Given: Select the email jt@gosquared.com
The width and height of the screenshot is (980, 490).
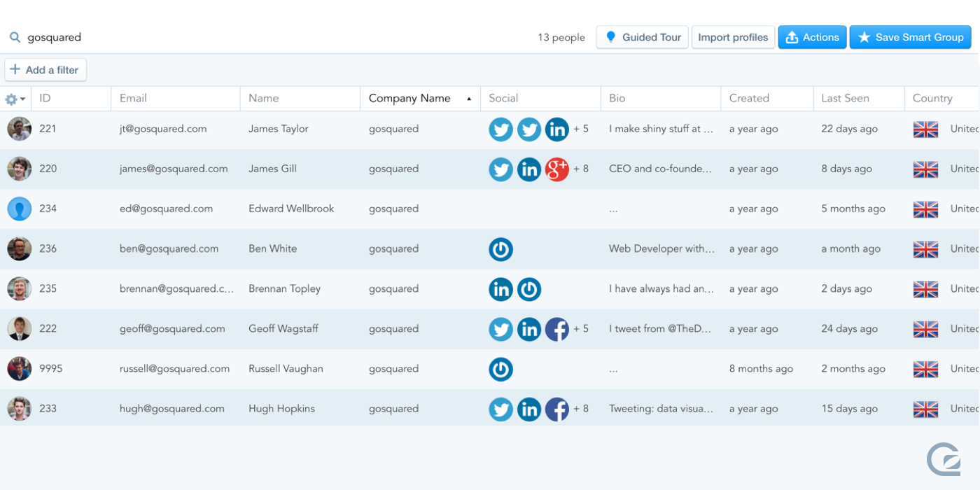Looking at the screenshot, I should 163,129.
